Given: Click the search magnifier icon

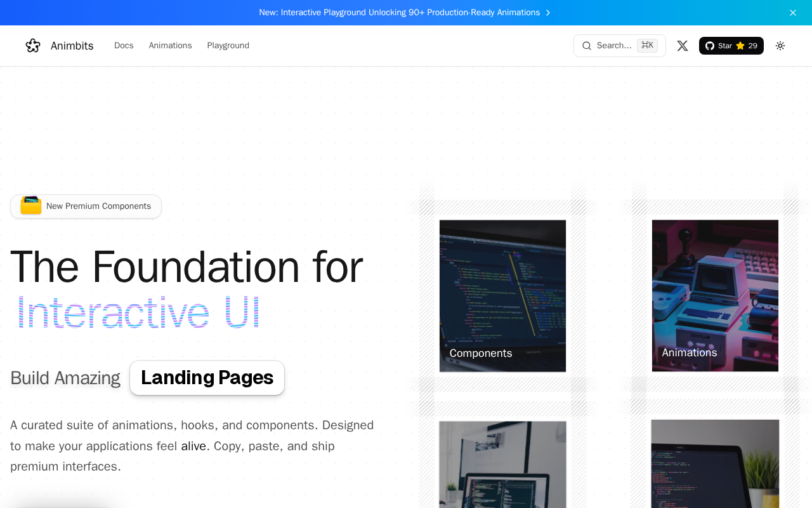Looking at the screenshot, I should point(587,46).
